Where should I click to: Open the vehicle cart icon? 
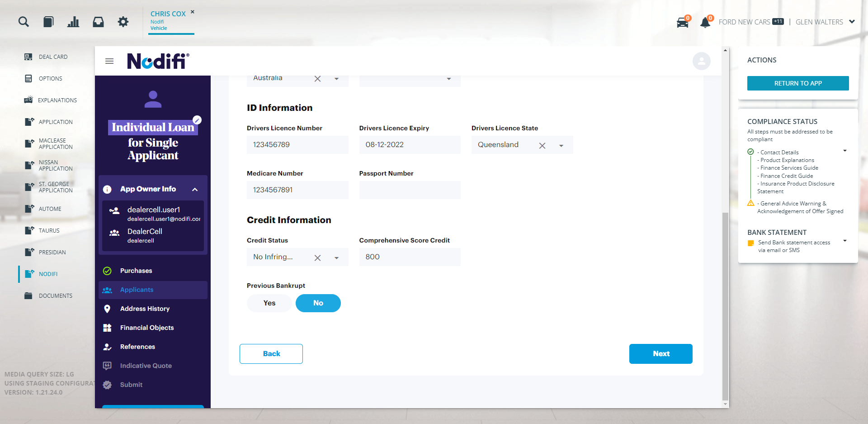point(683,22)
